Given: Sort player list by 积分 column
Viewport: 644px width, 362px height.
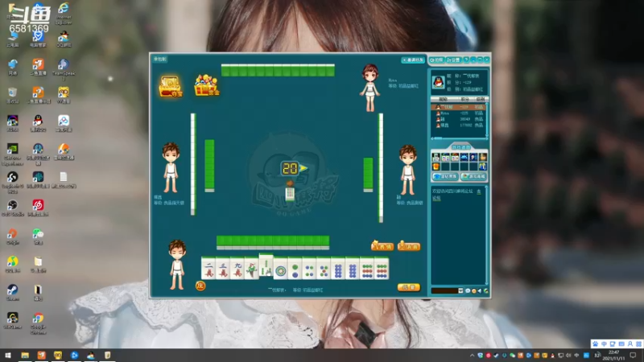Looking at the screenshot, I should pyautogui.click(x=464, y=99).
